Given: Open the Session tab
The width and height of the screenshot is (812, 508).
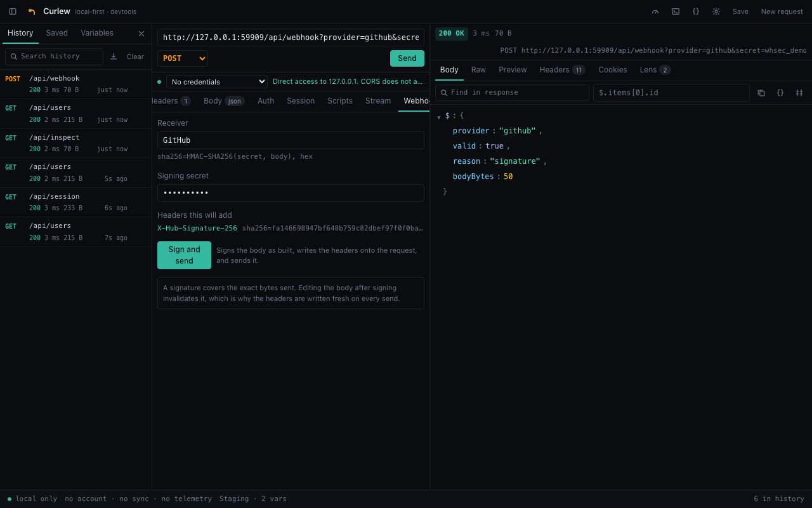Looking at the screenshot, I should click(x=301, y=101).
